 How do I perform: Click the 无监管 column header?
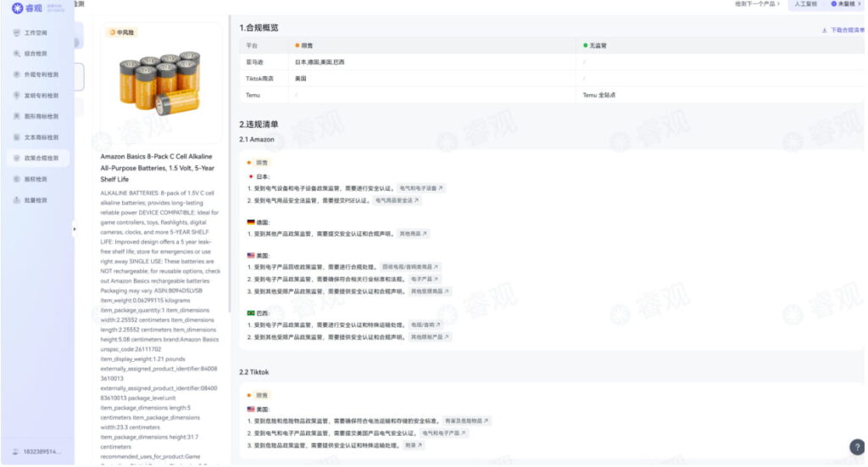tap(595, 46)
